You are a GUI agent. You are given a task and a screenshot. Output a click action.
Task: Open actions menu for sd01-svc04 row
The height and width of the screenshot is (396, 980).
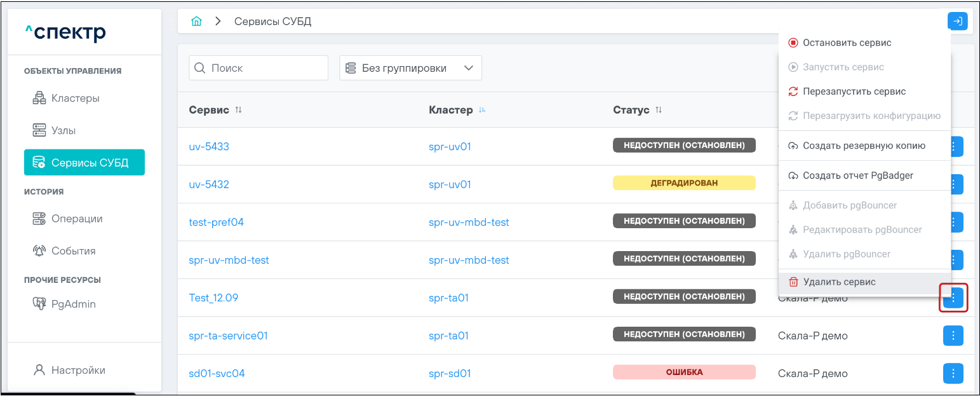point(953,373)
